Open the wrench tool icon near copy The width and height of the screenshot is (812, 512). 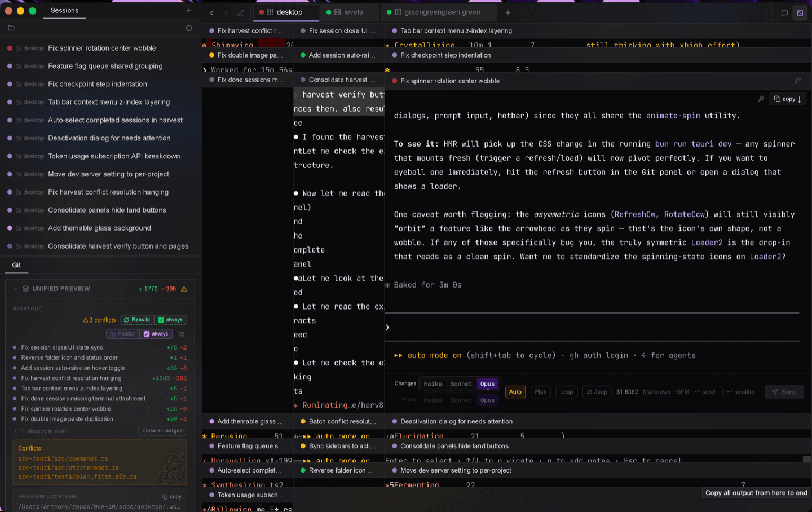761,99
